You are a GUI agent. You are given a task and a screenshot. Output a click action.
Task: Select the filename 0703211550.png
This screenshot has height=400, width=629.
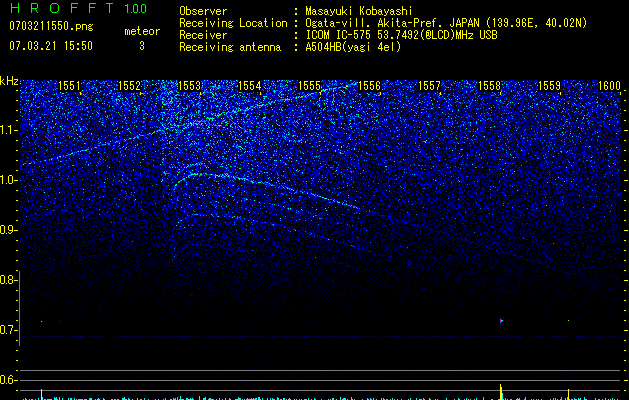point(51,27)
